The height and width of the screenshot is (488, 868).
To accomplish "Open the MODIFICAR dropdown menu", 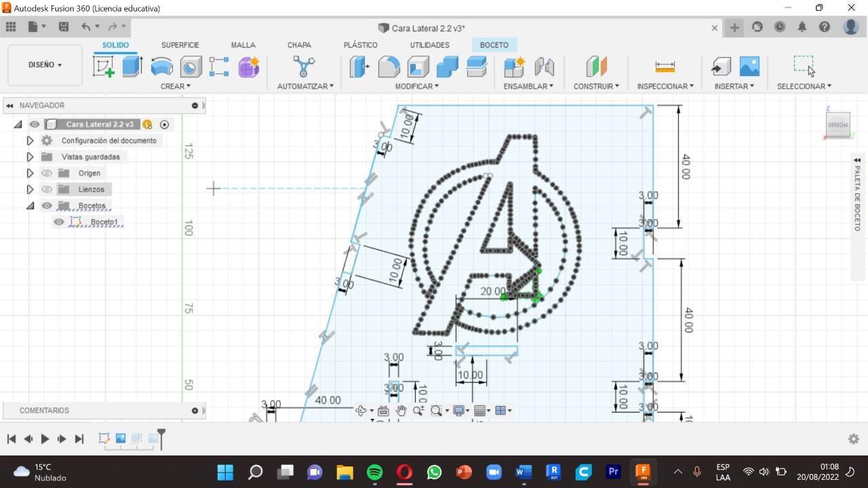I will point(417,86).
